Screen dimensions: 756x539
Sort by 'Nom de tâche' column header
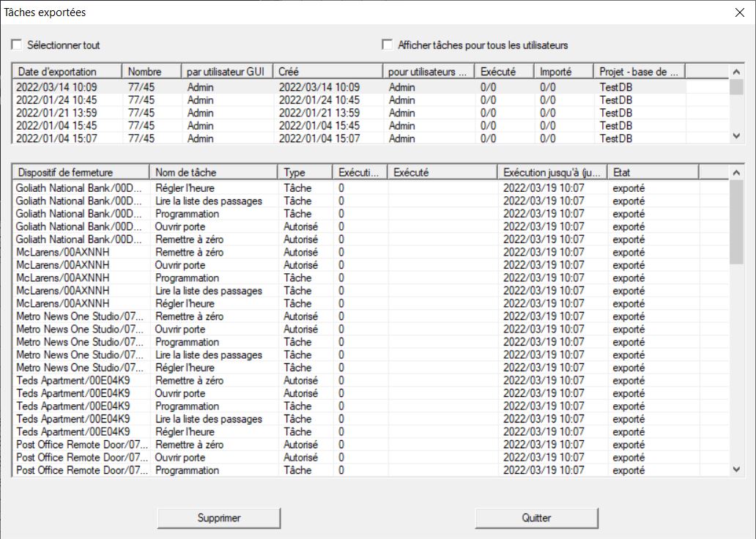[214, 172]
